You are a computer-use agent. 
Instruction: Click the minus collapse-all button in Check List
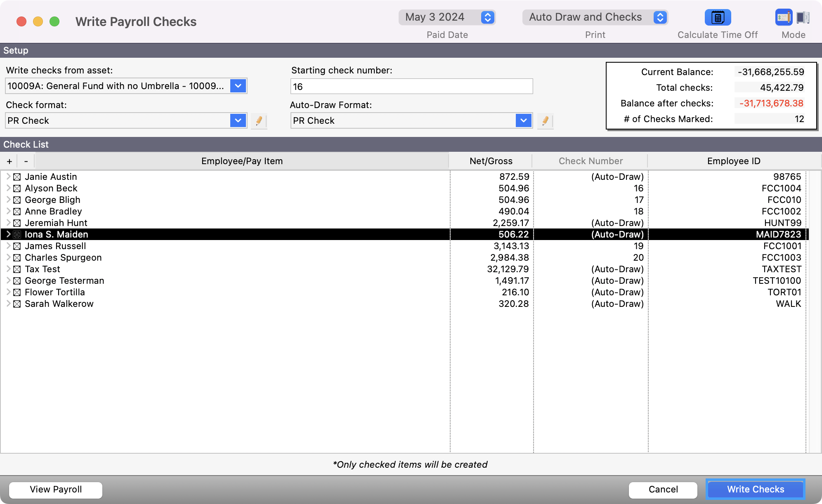click(26, 161)
